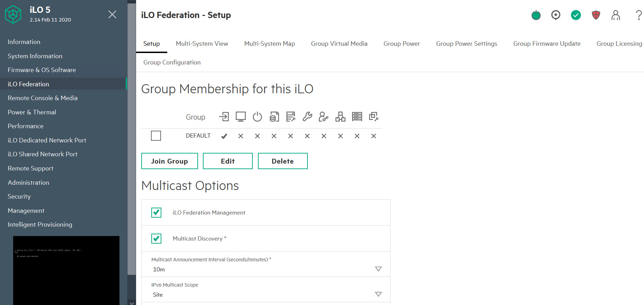644x305 pixels.
Task: Open the Group Firmware Update tab
Action: pos(547,44)
